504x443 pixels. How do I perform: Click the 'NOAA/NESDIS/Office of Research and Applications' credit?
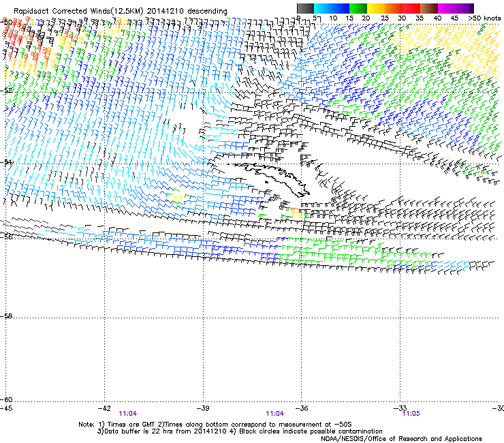pos(401,438)
